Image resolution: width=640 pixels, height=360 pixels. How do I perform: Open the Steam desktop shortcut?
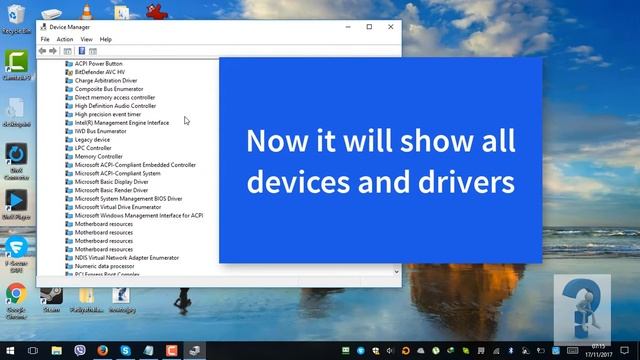(x=51, y=300)
